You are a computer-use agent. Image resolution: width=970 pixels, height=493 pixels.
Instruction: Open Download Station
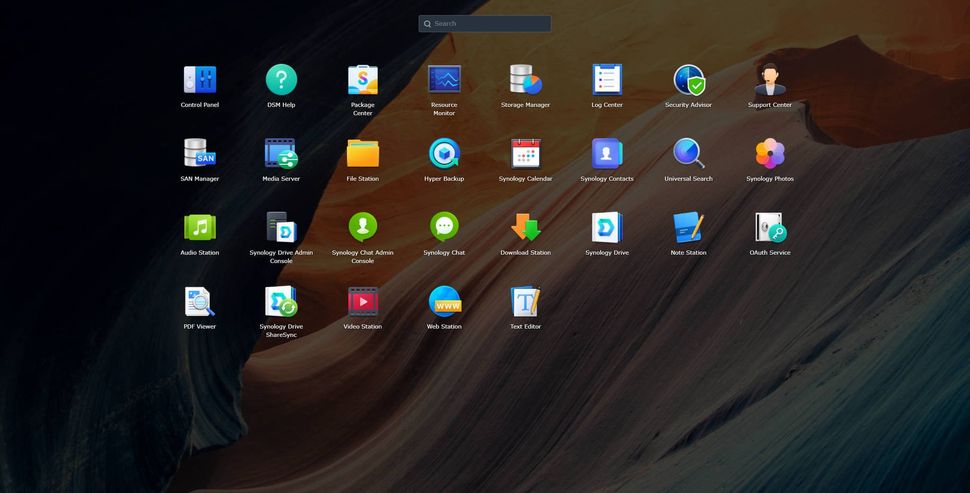[x=526, y=228]
